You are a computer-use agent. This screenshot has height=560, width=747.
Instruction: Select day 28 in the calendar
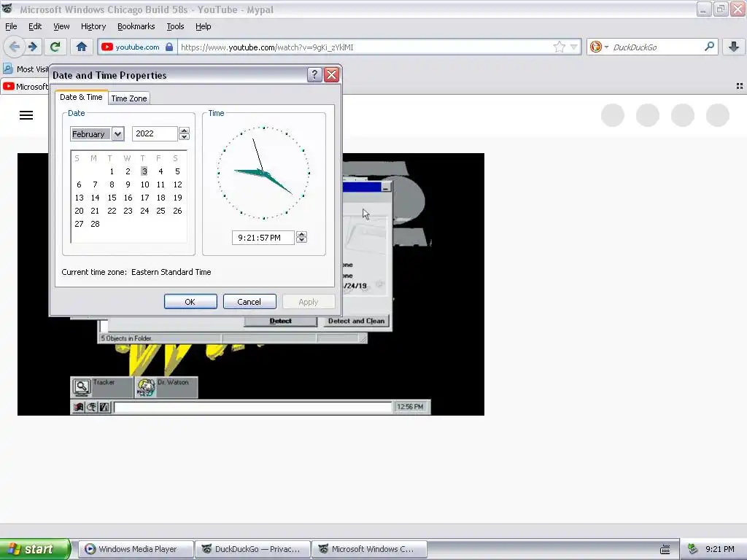coord(96,224)
